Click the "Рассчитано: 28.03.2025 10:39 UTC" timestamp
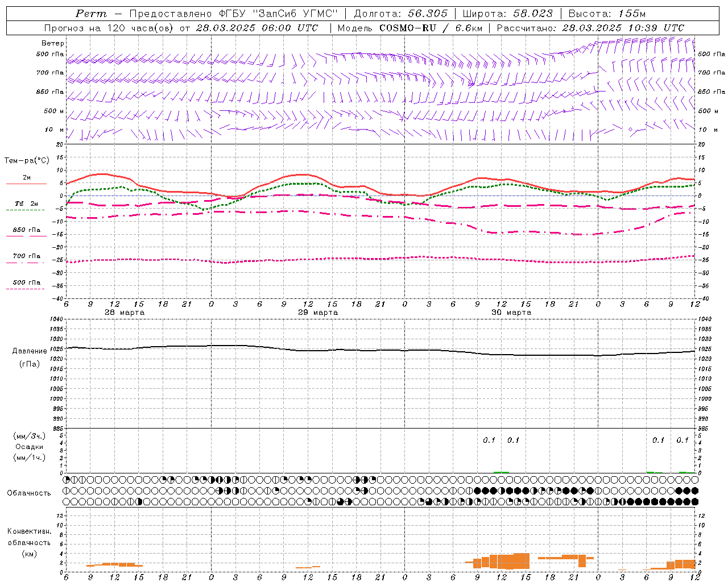The width and height of the screenshot is (728, 582). pyautogui.click(x=590, y=28)
